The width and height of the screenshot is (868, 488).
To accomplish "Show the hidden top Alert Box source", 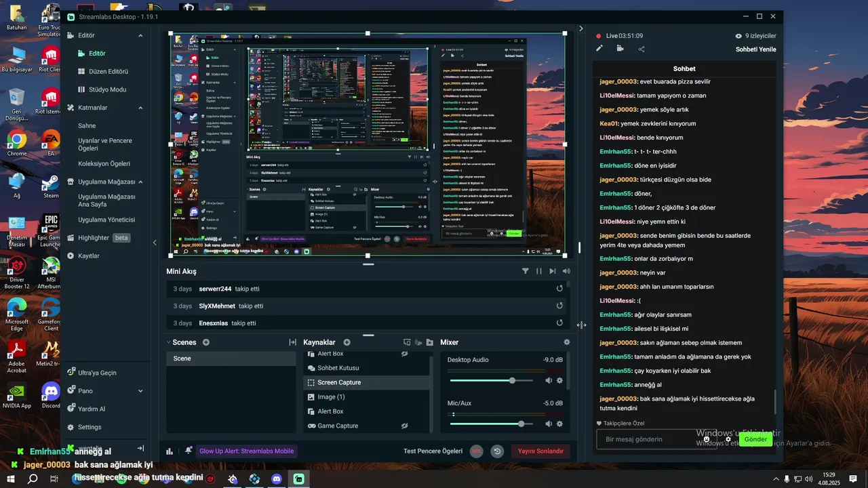I will coord(404,354).
